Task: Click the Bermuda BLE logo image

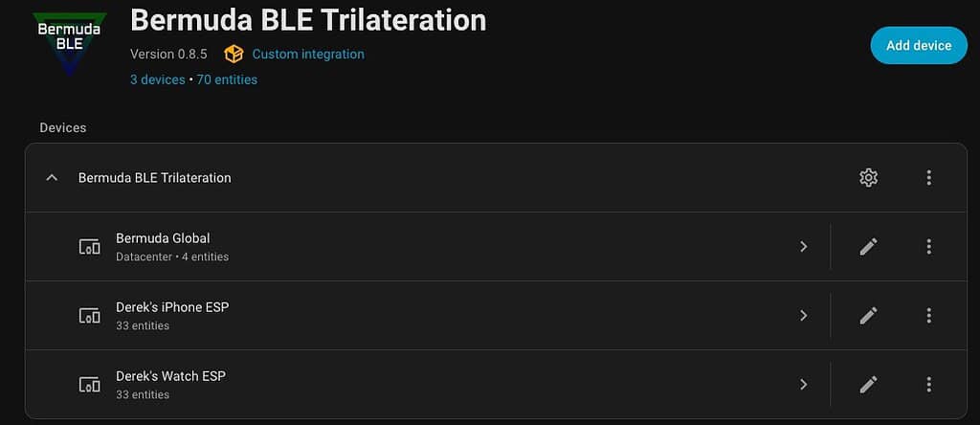Action: coord(70,43)
